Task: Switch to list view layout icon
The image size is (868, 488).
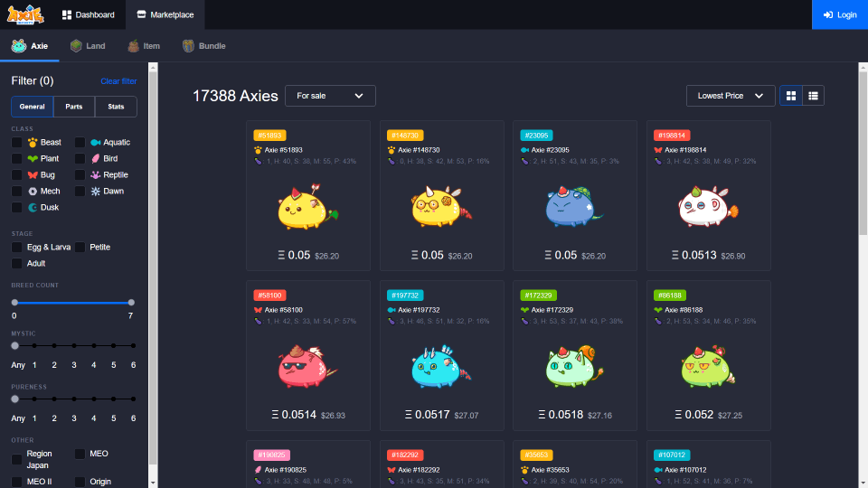Action: click(x=813, y=96)
